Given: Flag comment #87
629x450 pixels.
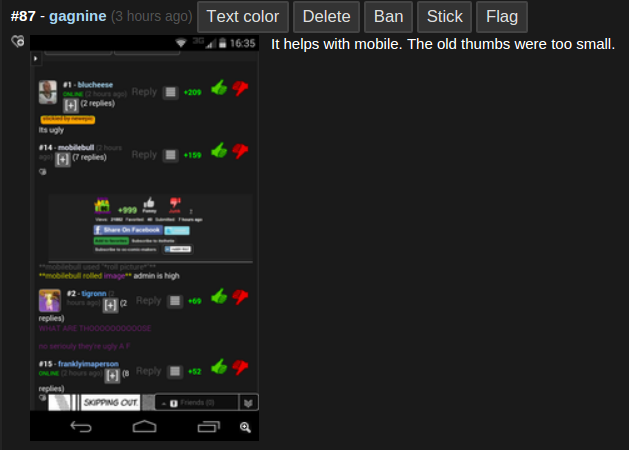Looking at the screenshot, I should coord(501,17).
